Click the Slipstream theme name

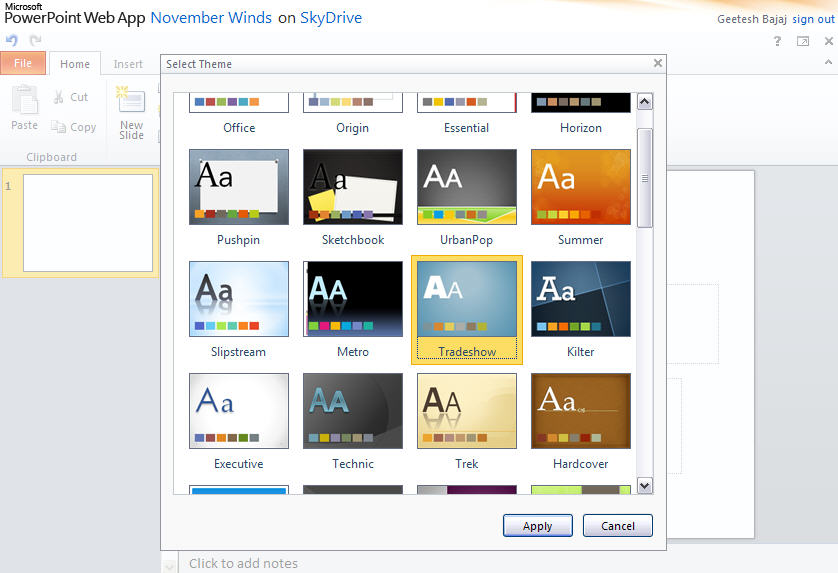238,352
